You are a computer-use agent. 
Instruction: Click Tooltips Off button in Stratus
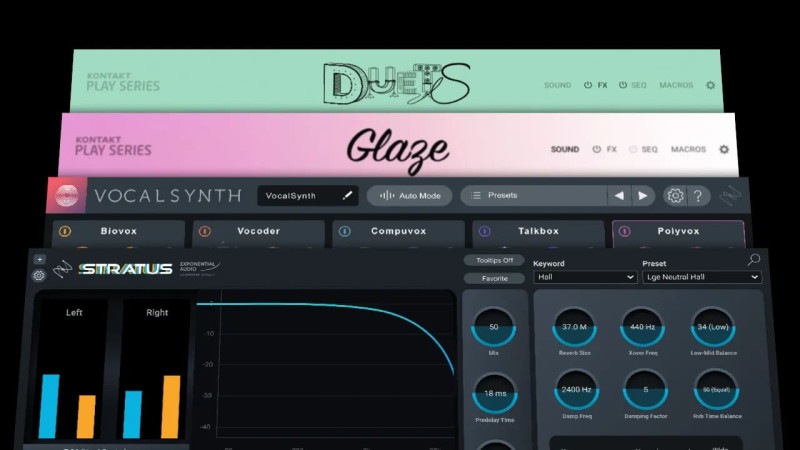[494, 260]
